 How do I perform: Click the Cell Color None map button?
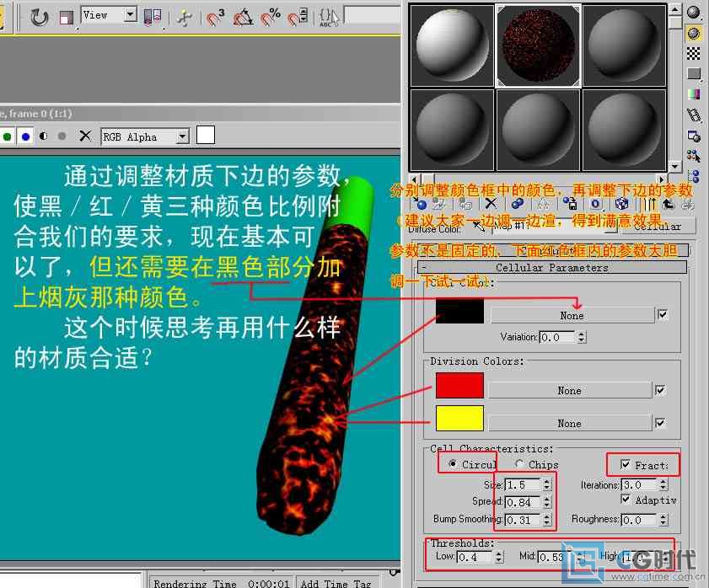click(x=572, y=315)
